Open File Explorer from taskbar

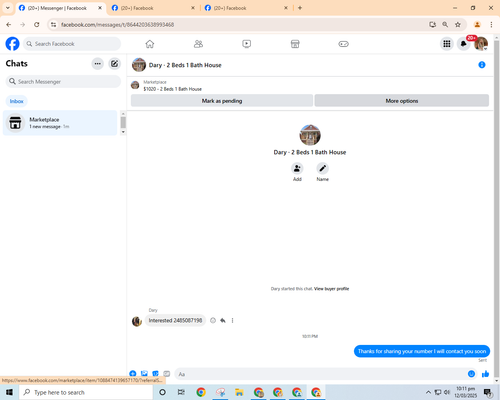pyautogui.click(x=239, y=392)
